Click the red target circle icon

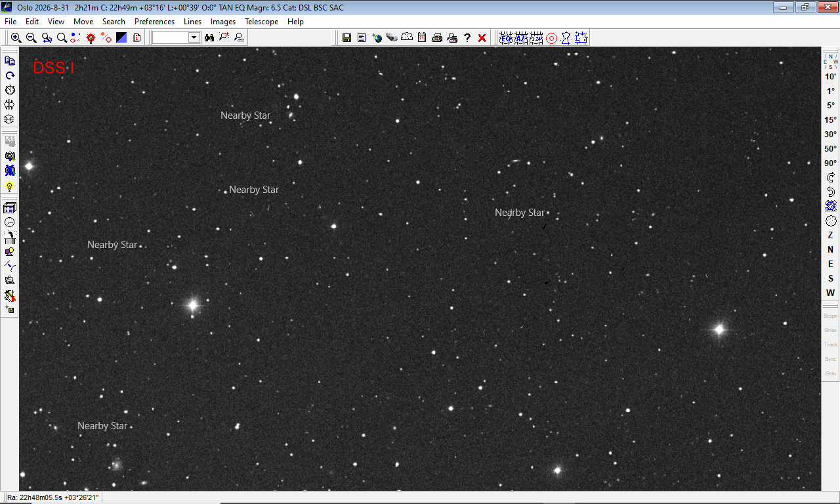[551, 38]
